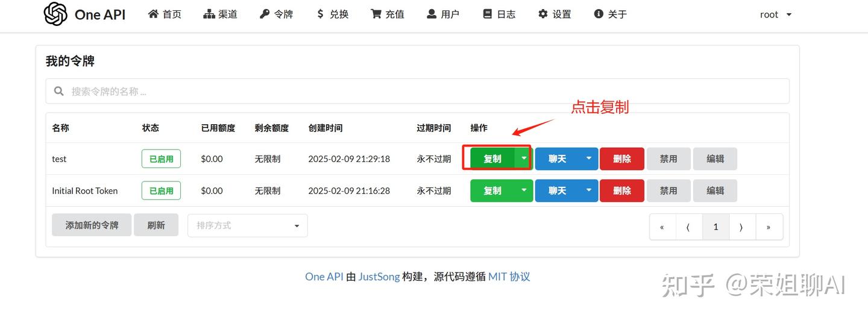Expand 聊天 dropdown for Initial Root Token
The height and width of the screenshot is (320, 868).
click(589, 190)
